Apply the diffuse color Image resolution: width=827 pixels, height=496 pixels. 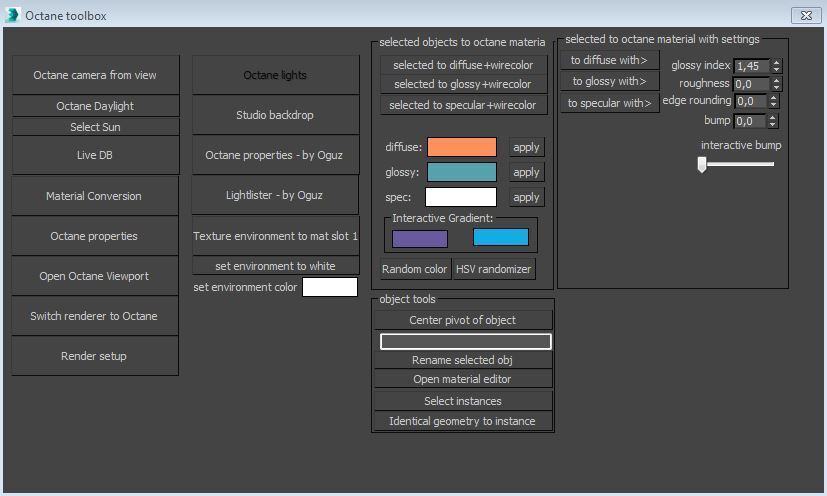[526, 147]
